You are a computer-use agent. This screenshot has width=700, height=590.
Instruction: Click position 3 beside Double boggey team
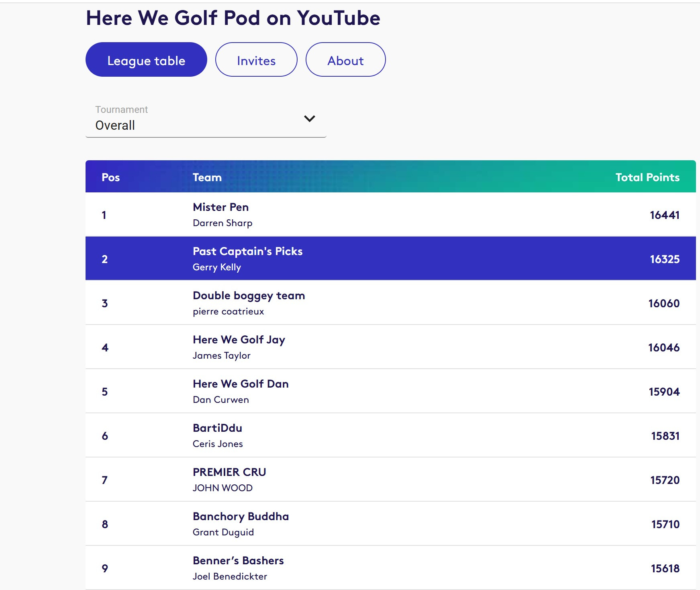pyautogui.click(x=104, y=303)
